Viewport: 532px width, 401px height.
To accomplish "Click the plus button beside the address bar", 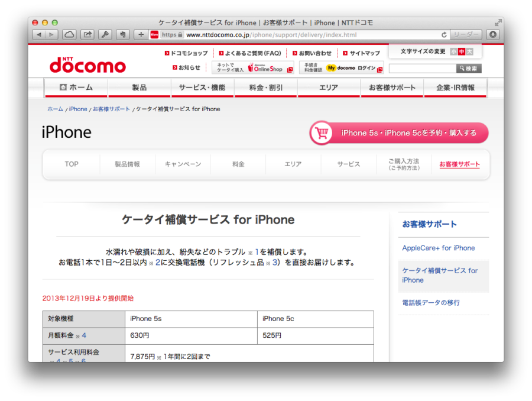I will click(x=141, y=35).
